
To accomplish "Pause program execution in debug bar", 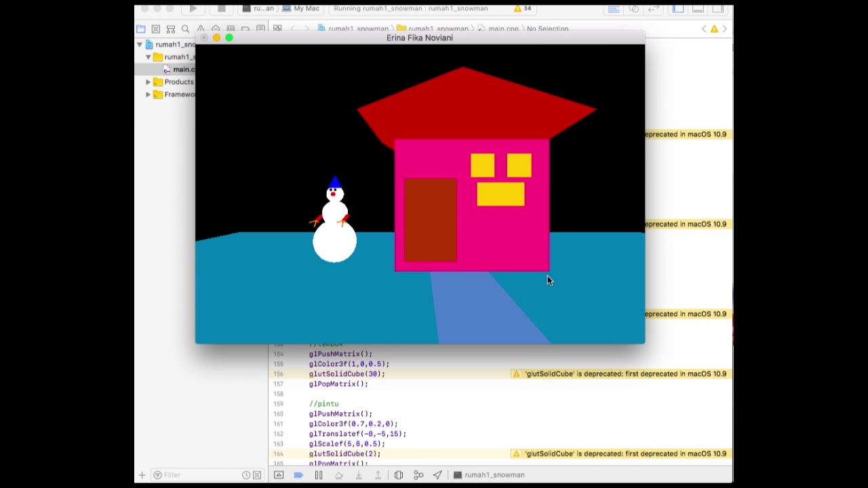I will pyautogui.click(x=319, y=475).
